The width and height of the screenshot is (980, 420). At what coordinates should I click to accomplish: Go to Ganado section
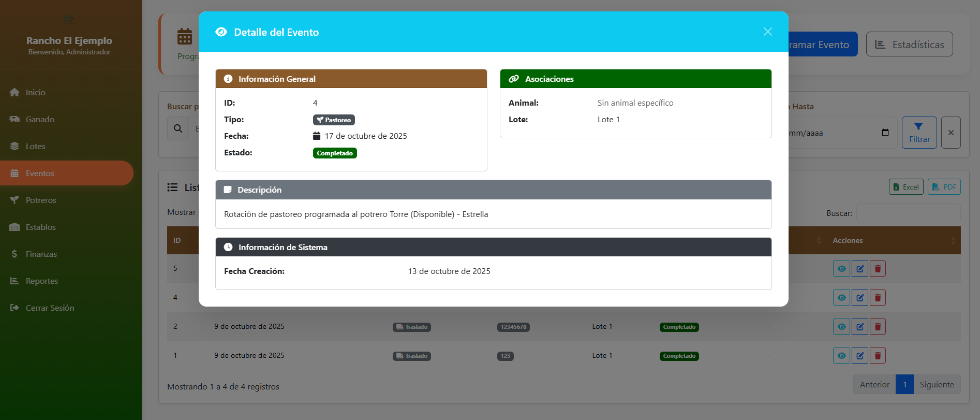[x=67, y=119]
